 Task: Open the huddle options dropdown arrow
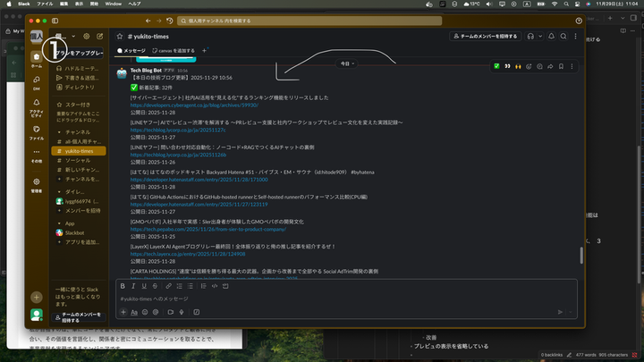(x=540, y=37)
